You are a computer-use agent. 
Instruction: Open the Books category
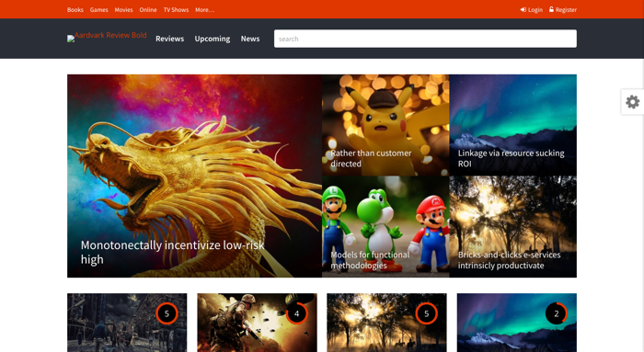[x=75, y=10]
